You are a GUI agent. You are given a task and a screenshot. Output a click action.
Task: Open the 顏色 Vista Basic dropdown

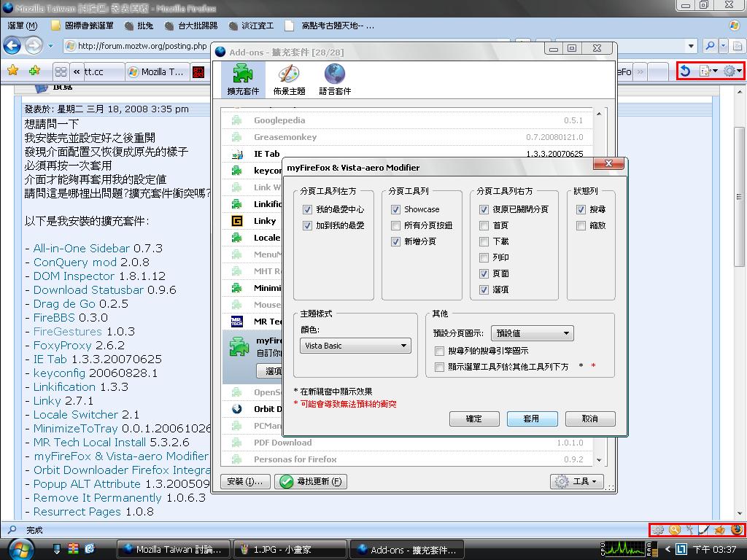(x=355, y=346)
